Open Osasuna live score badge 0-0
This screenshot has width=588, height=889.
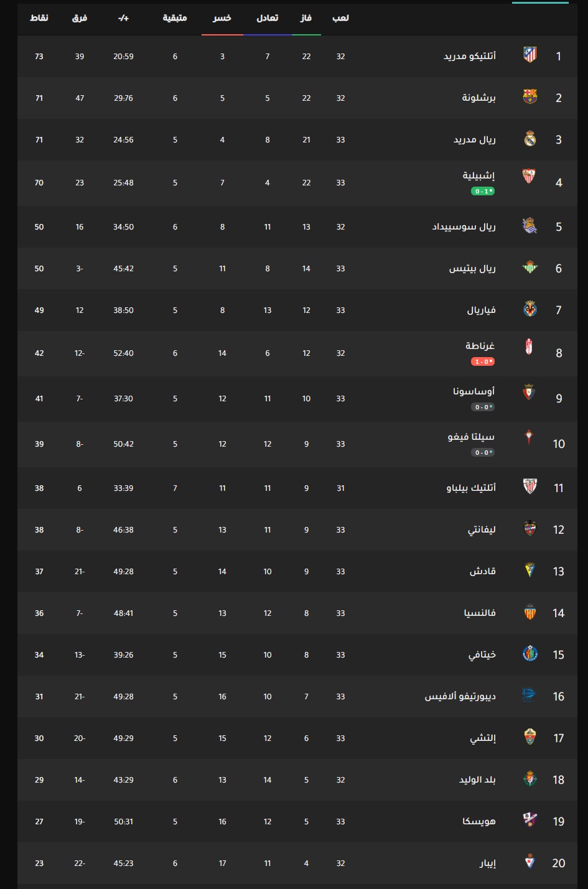[483, 407]
